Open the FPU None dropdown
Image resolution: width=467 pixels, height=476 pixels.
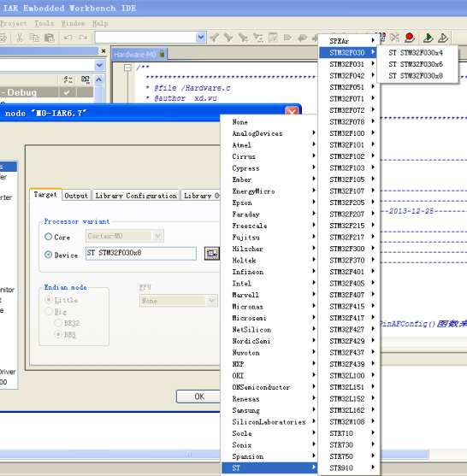click(x=212, y=301)
